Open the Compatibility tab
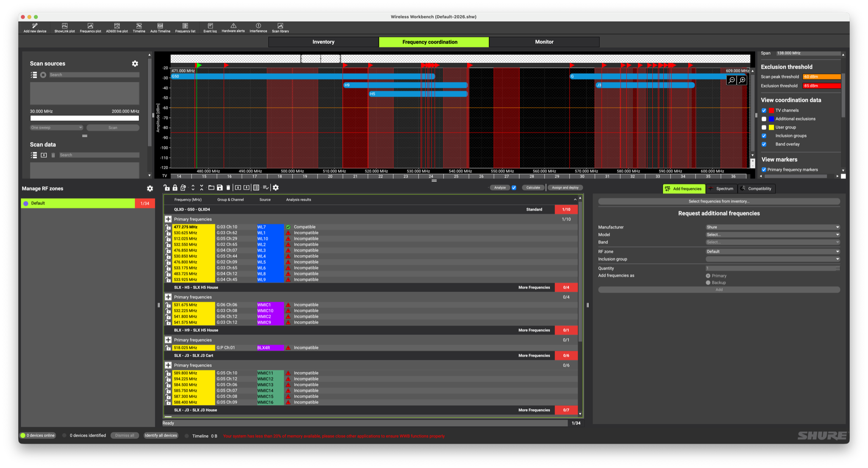 coord(757,189)
